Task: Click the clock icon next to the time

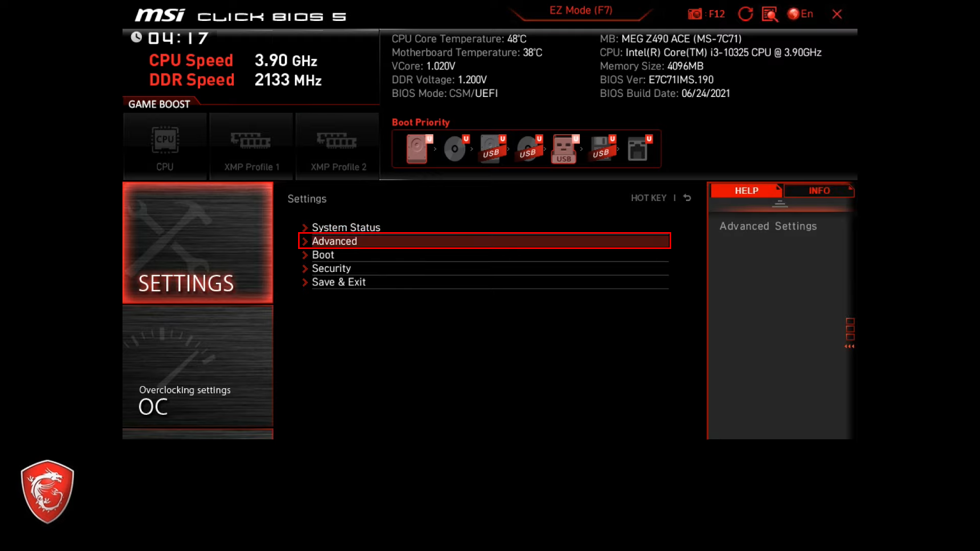Action: tap(136, 37)
